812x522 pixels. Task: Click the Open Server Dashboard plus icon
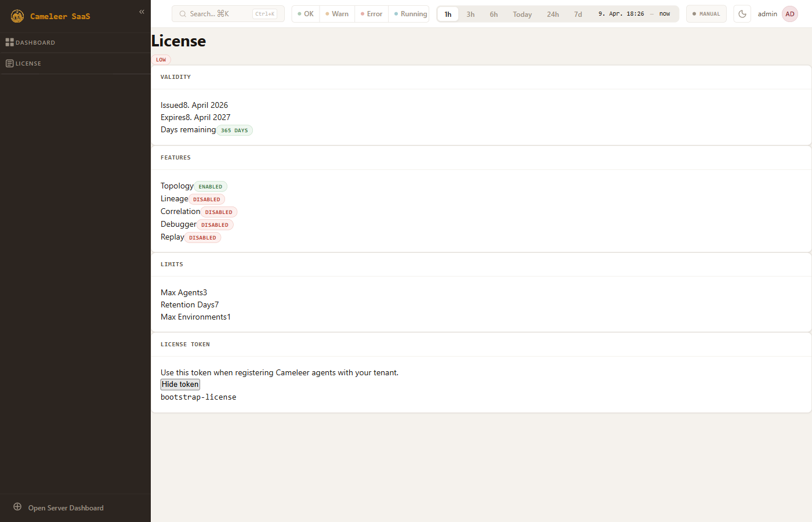click(x=17, y=507)
